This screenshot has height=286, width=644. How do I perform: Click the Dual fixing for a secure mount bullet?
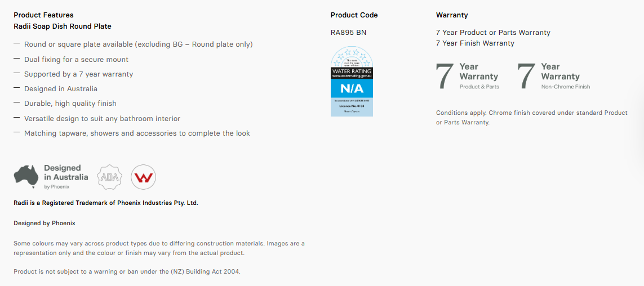click(77, 60)
